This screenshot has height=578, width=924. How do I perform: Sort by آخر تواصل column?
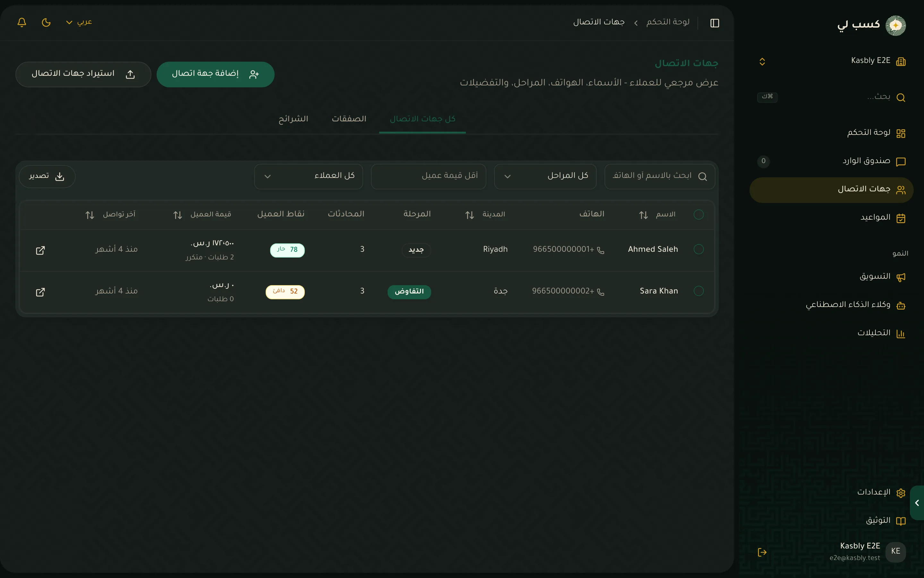click(x=110, y=215)
